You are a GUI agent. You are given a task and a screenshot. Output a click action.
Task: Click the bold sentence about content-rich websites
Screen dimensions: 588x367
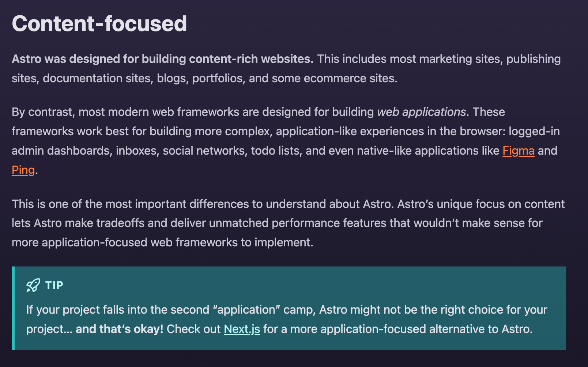click(162, 59)
